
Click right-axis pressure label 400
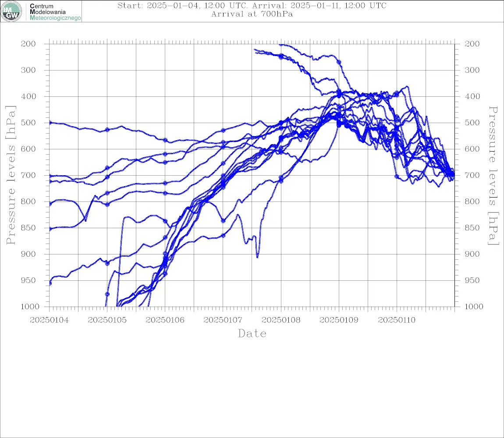(x=472, y=96)
